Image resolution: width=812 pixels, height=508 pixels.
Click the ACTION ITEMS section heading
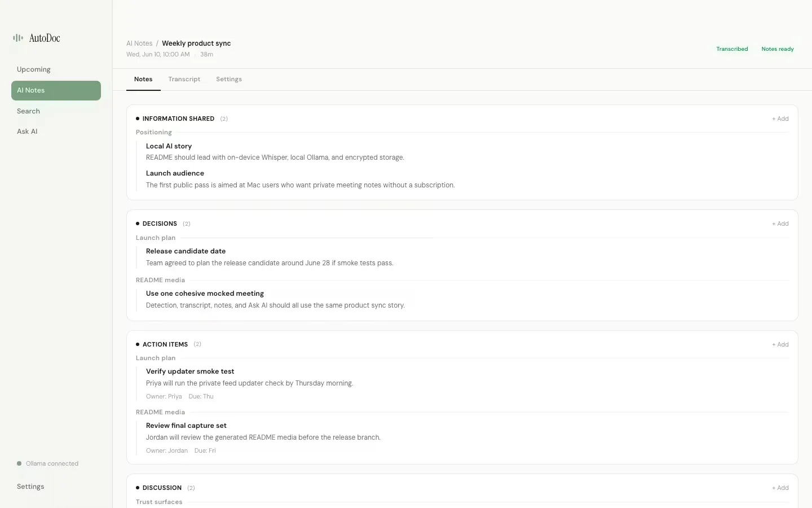click(165, 344)
